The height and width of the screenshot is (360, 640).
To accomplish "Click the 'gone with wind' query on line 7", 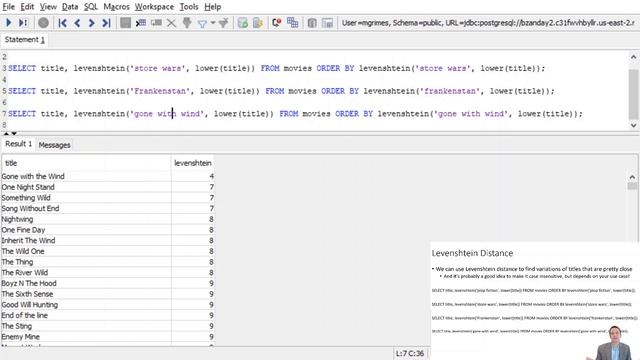I will click(296, 114).
